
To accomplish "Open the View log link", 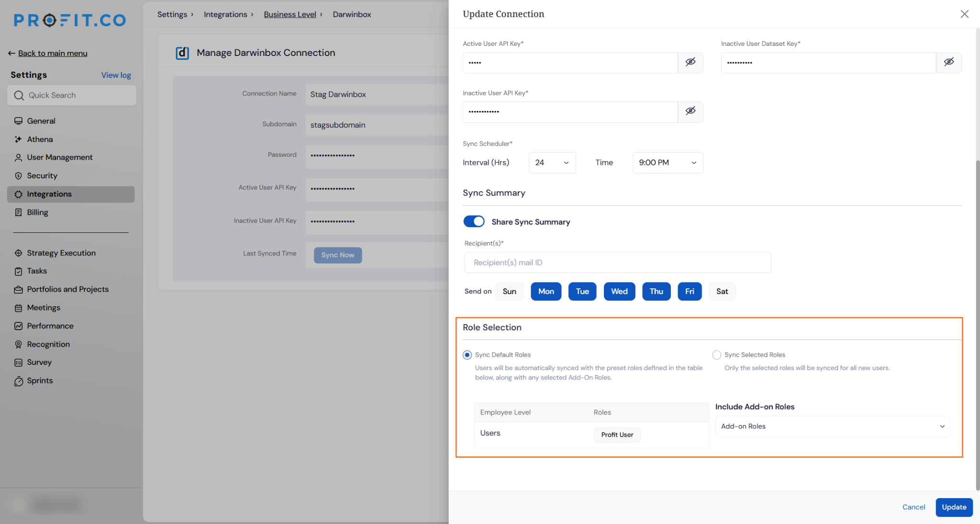I will (116, 75).
